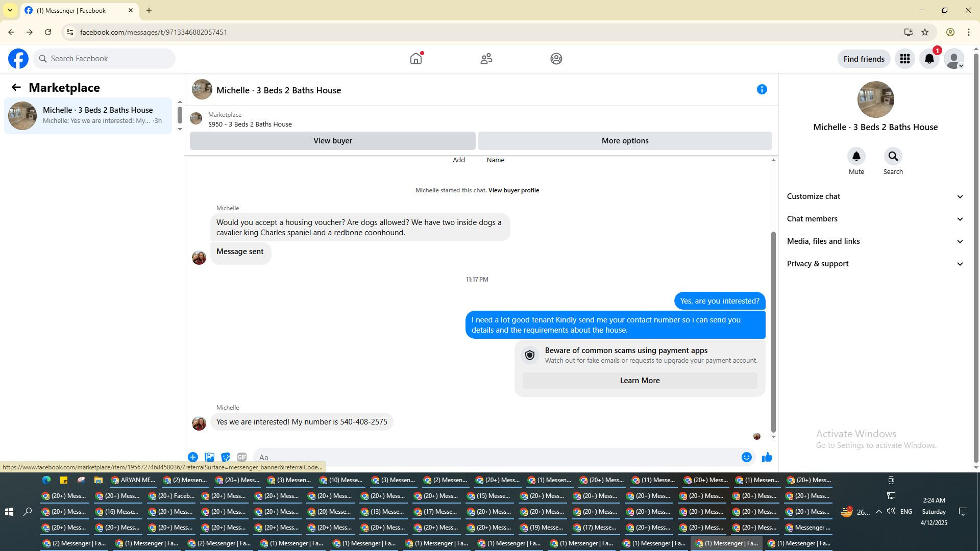The image size is (980, 551).
Task: Expand the Customize chat section
Action: click(875, 196)
